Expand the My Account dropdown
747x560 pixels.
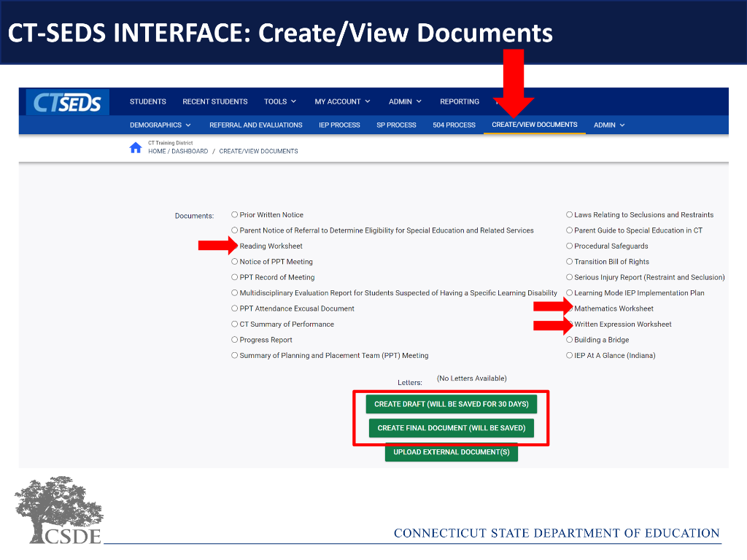pos(342,101)
